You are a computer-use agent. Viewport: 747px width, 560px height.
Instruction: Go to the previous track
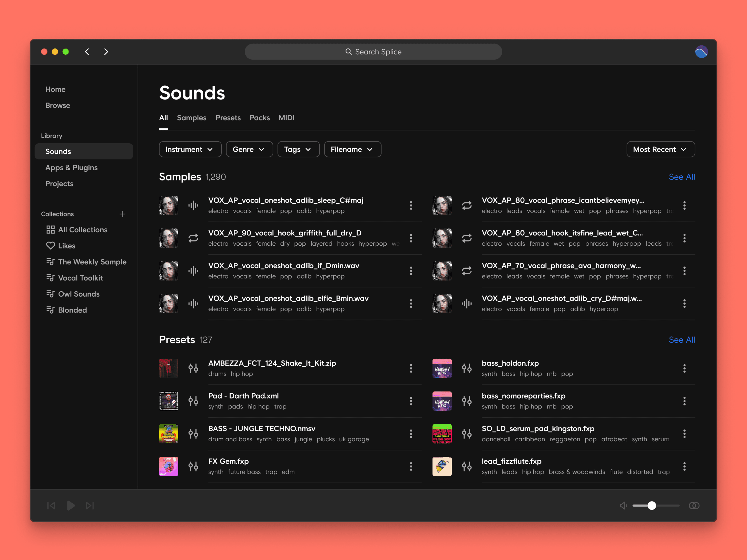pyautogui.click(x=51, y=505)
